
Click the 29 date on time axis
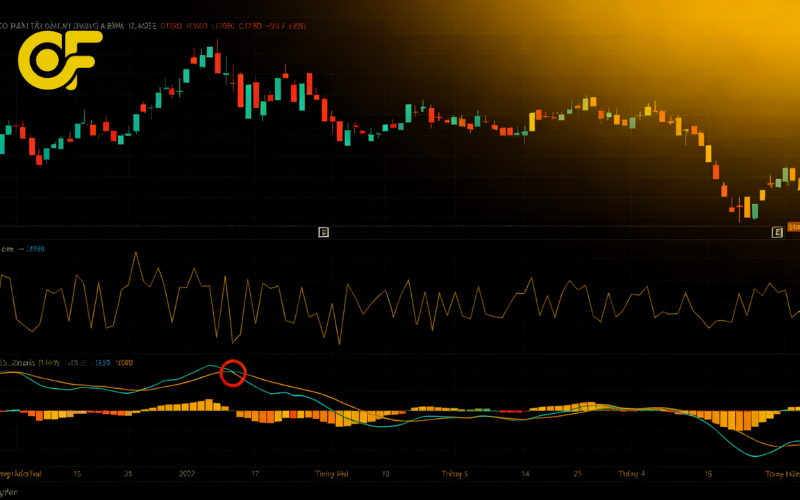(128, 473)
